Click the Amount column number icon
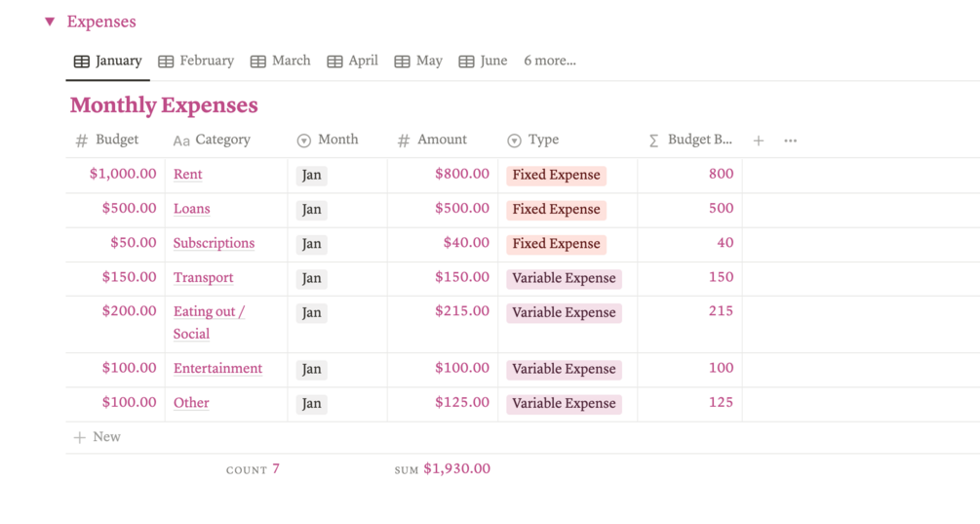 pyautogui.click(x=404, y=141)
